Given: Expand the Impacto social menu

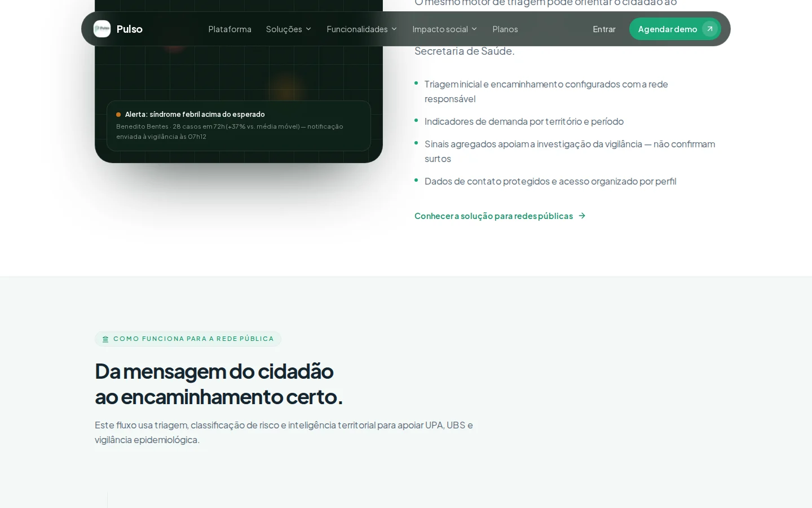Looking at the screenshot, I should [x=445, y=29].
